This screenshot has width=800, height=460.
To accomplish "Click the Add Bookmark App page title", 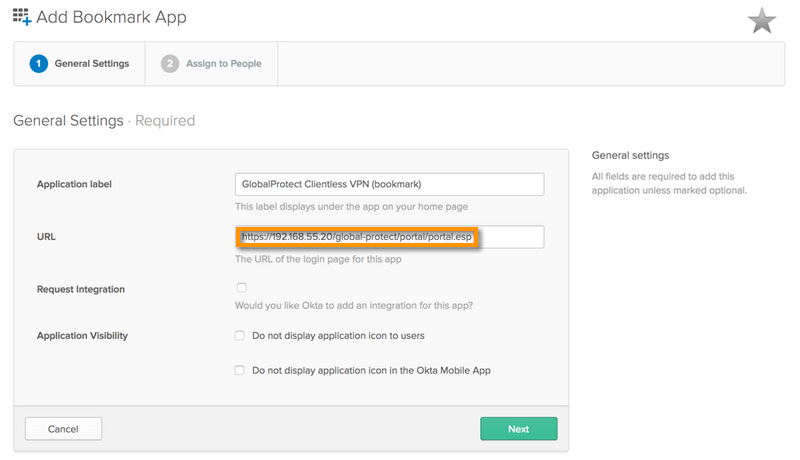I will (x=111, y=18).
